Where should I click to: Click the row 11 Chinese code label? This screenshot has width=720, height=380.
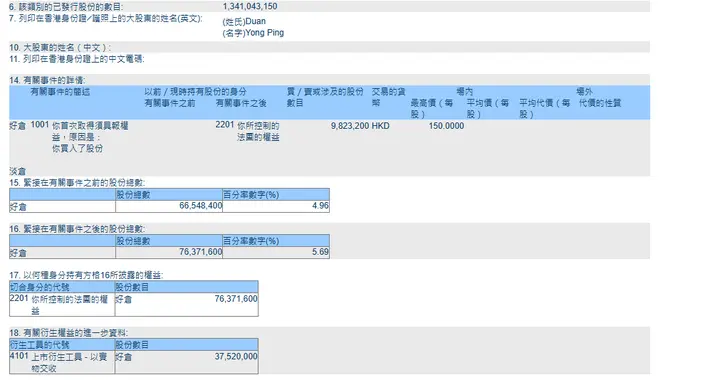77,59
